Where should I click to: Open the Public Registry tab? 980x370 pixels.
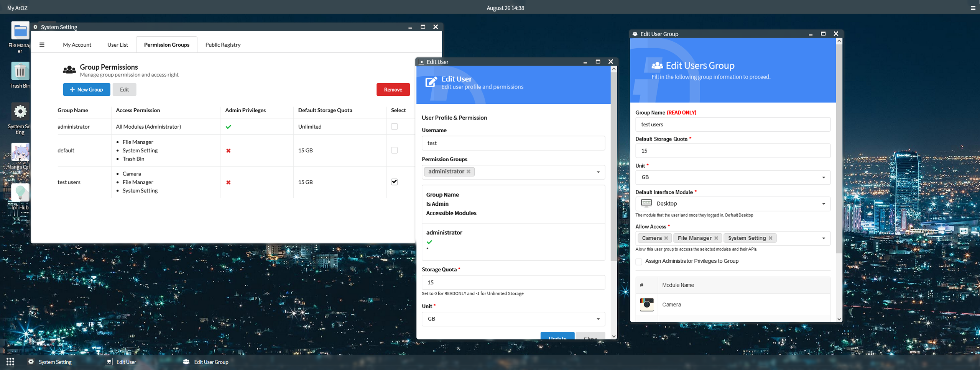point(223,45)
